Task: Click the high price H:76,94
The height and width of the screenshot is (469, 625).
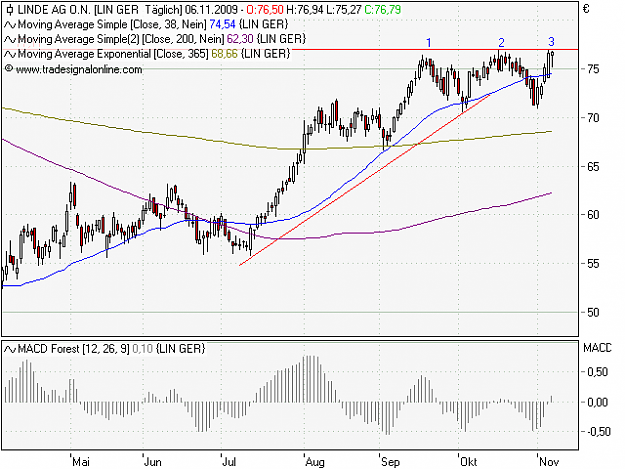Action: pos(305,10)
